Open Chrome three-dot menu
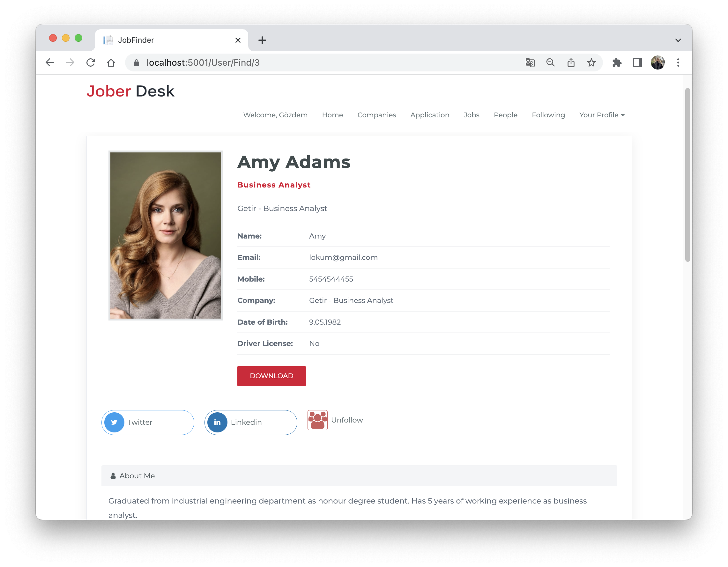 pos(678,63)
